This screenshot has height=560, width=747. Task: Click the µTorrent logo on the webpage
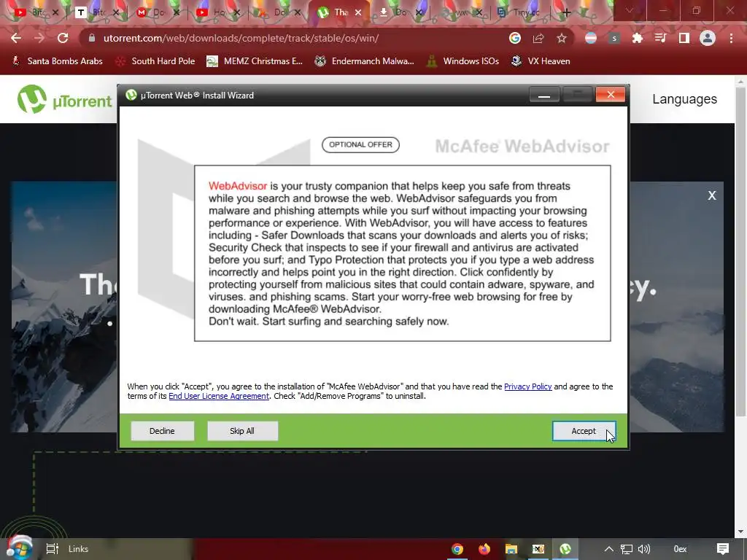pyautogui.click(x=65, y=99)
